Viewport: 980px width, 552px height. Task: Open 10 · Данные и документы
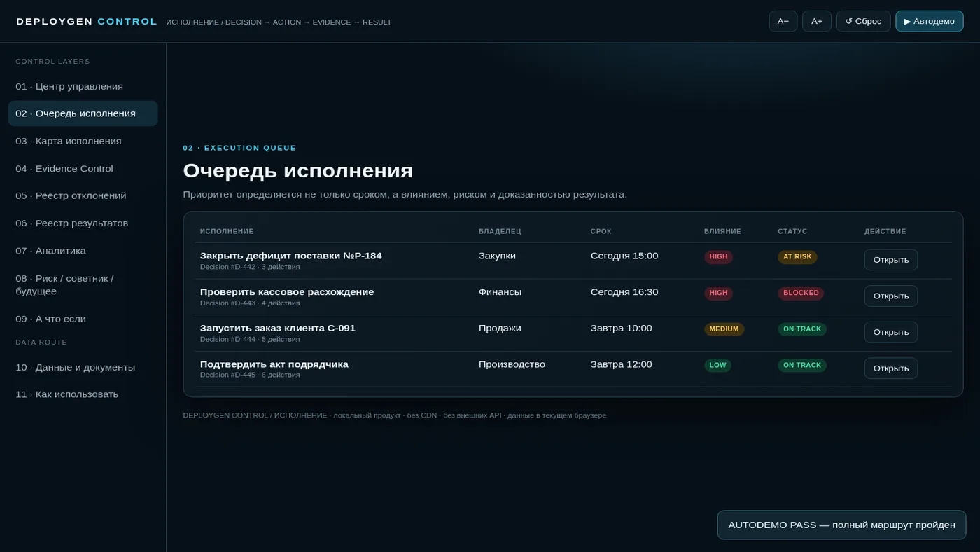click(83, 367)
